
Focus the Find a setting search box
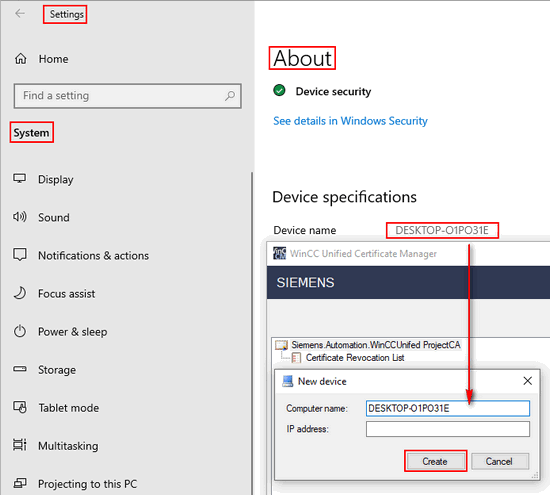127,96
